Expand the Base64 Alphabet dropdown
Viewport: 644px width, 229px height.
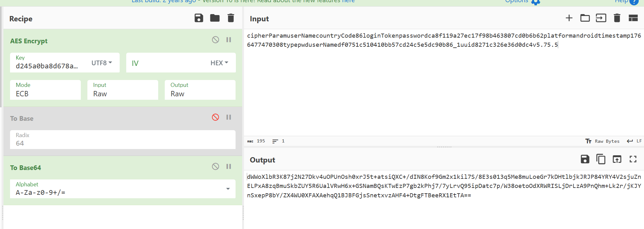click(x=228, y=189)
